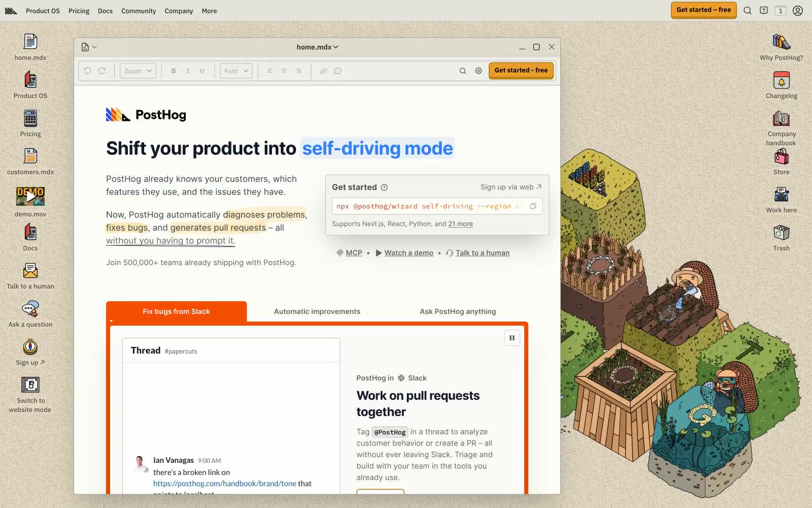Viewport: 812px width, 508px height.
Task: Expand the home.mdx title dropdown
Action: pyautogui.click(x=317, y=47)
